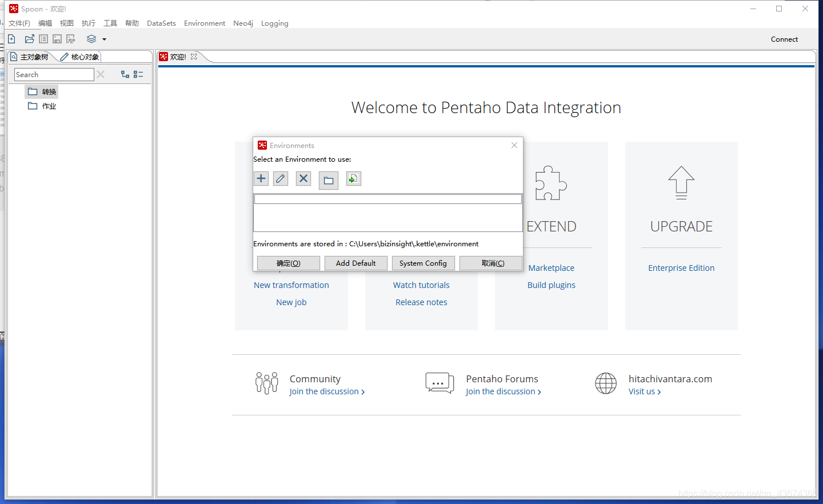Clear the search field with X icon
Screen dimensions: 823x504
pos(101,74)
